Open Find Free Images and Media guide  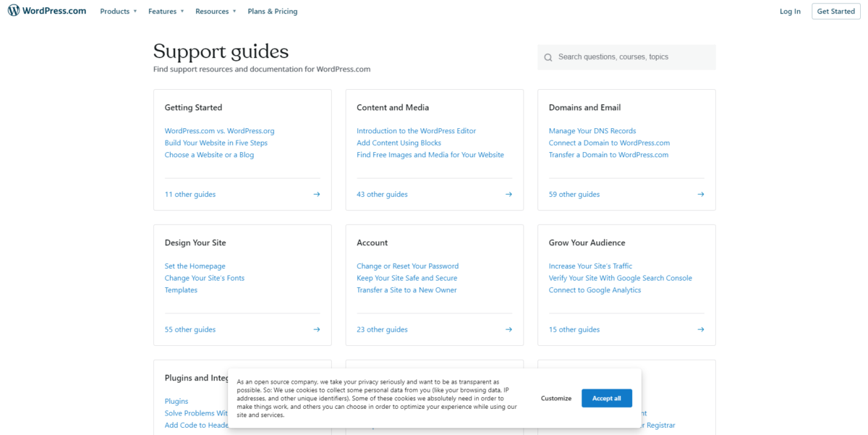coord(430,155)
